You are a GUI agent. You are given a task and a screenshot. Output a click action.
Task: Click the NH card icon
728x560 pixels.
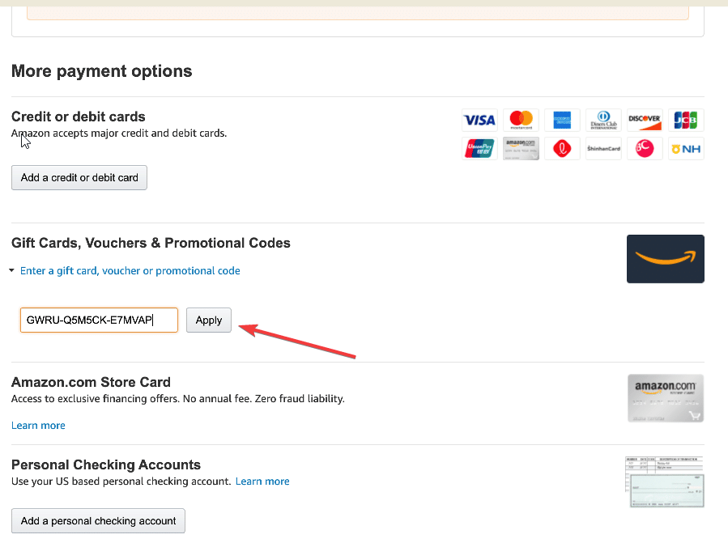tap(686, 148)
